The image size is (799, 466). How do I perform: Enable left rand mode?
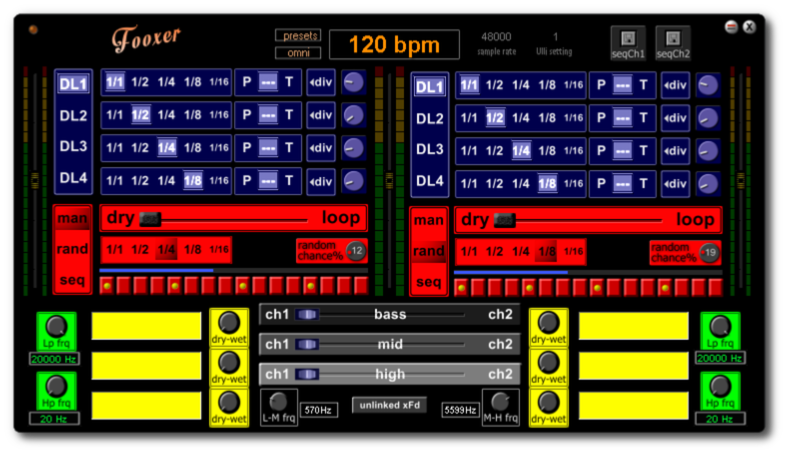72,249
